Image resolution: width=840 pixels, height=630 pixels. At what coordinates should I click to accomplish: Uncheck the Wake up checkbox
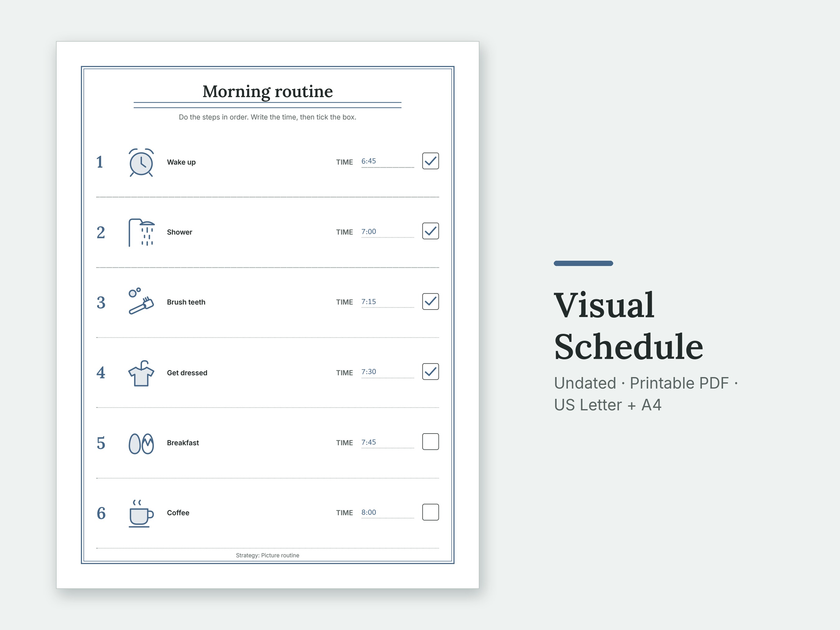coord(430,161)
